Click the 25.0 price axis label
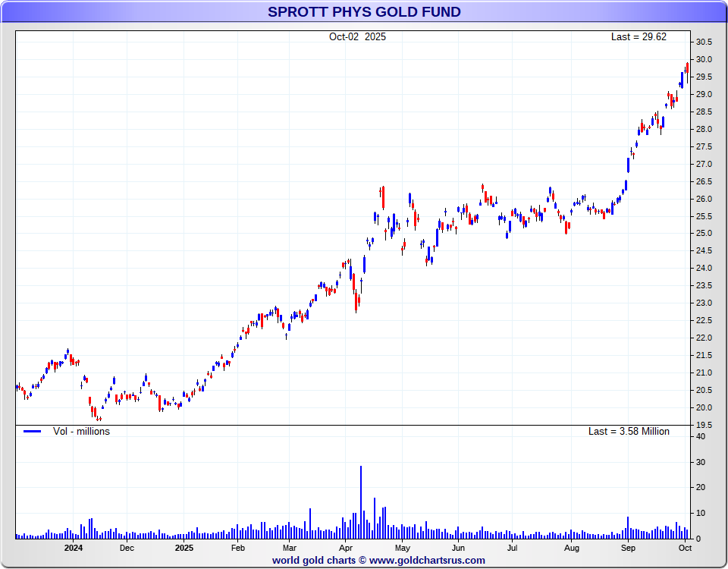This screenshot has width=728, height=569. tap(704, 234)
